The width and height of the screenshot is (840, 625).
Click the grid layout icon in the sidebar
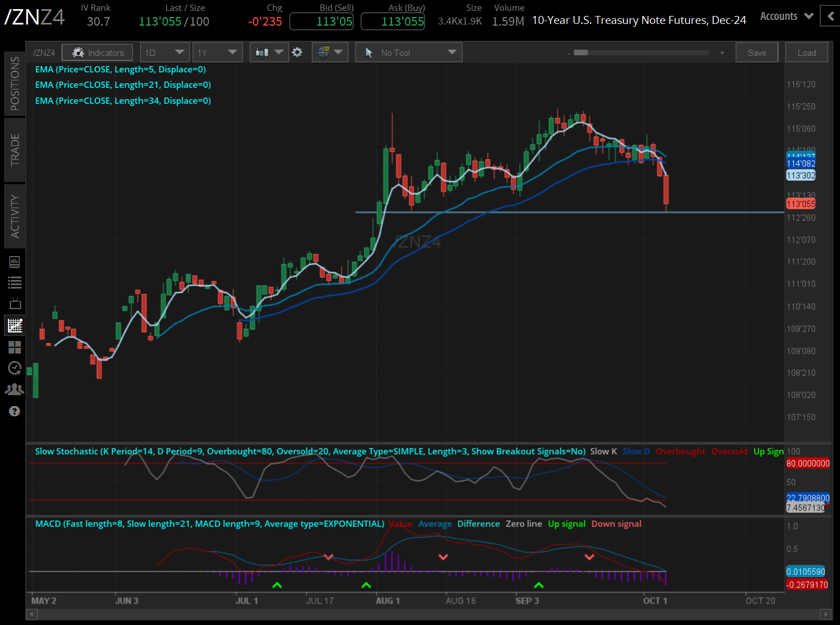(14, 347)
